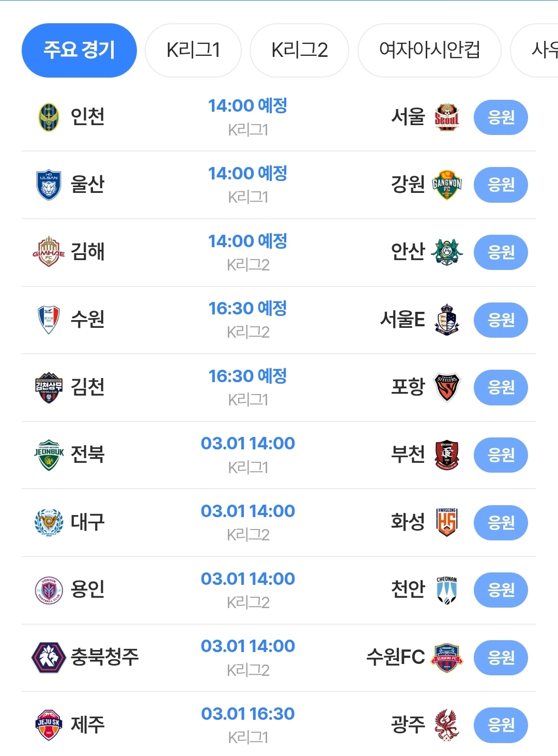This screenshot has height=756, width=558.
Task: Tap the Gimhae FC team logo
Action: coord(49,252)
